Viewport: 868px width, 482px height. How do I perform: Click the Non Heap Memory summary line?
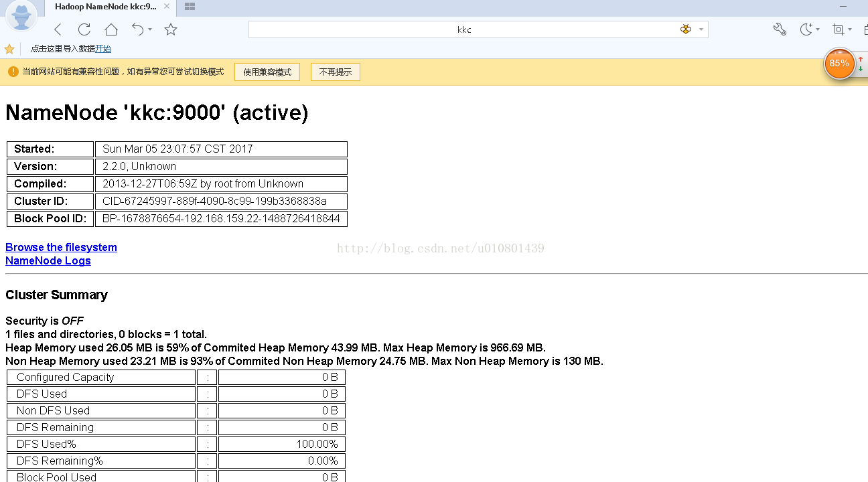[304, 361]
